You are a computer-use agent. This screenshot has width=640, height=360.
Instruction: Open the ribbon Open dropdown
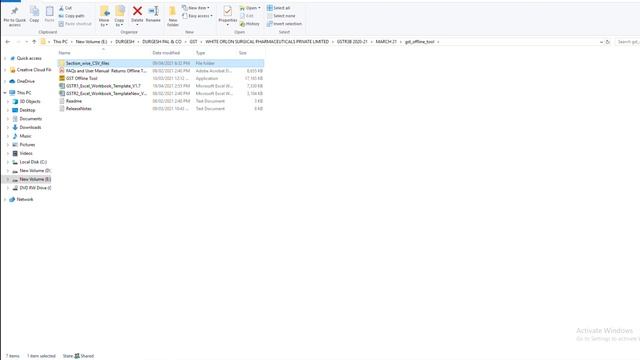point(250,8)
